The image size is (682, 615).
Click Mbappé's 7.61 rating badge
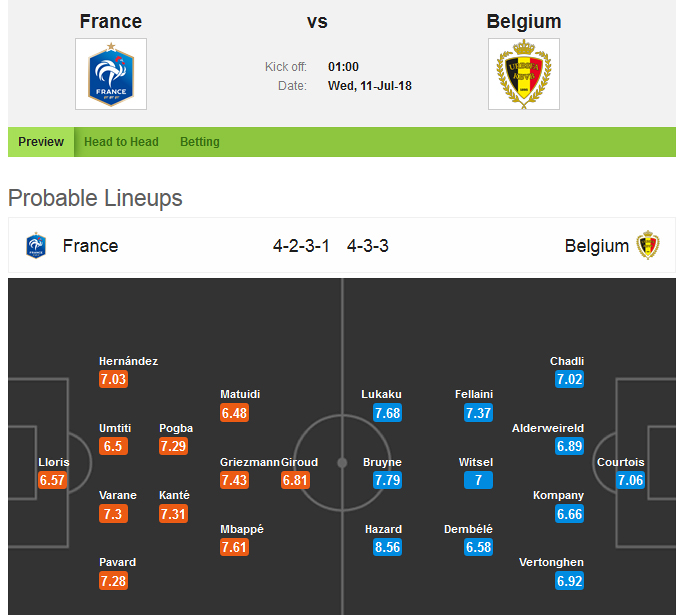click(x=234, y=547)
